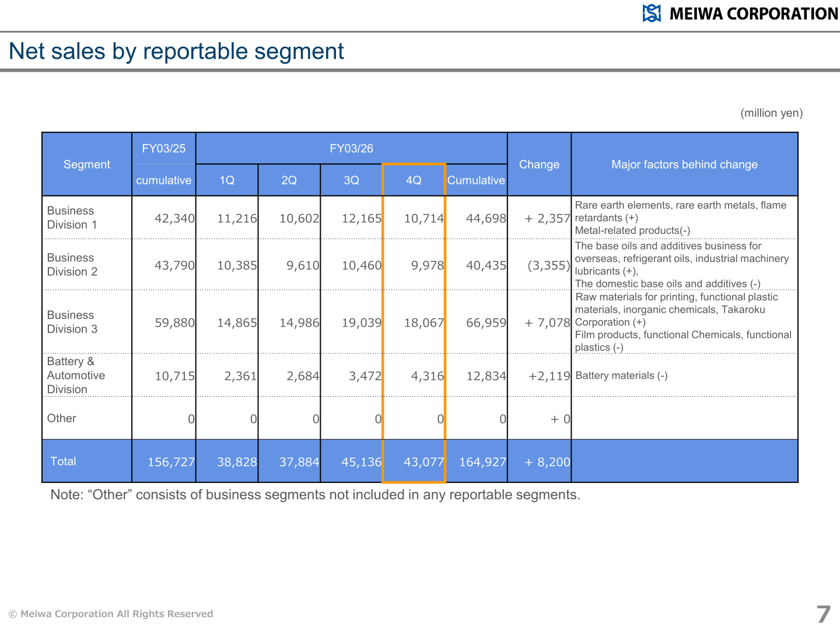Click the value "43,790"

coord(174,265)
